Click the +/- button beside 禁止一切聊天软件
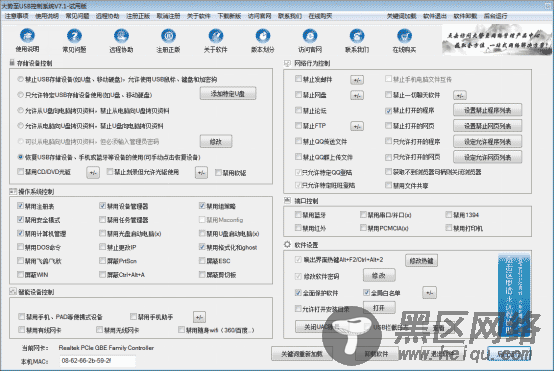 coord(460,95)
